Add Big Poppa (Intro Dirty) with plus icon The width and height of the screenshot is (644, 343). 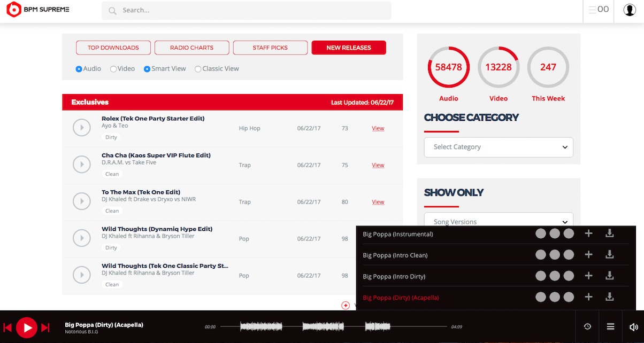pos(588,276)
